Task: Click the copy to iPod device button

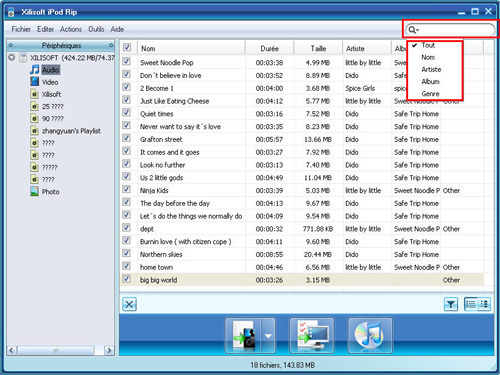Action: click(x=244, y=335)
